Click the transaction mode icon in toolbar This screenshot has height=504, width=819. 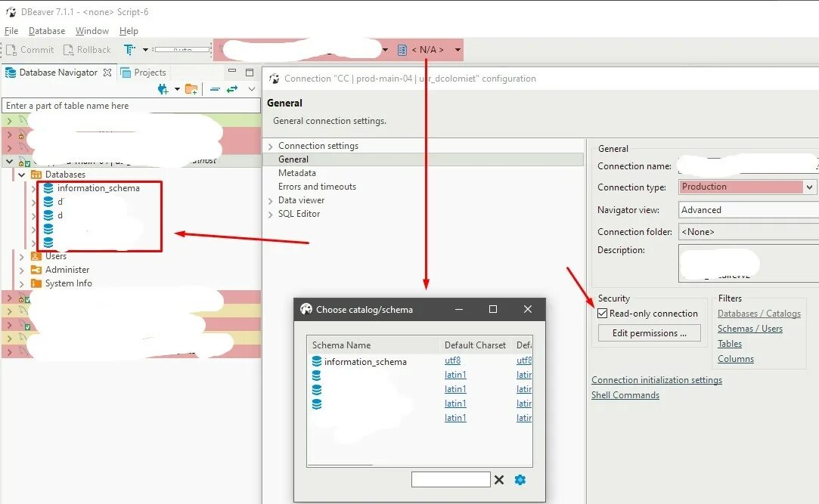[x=129, y=50]
